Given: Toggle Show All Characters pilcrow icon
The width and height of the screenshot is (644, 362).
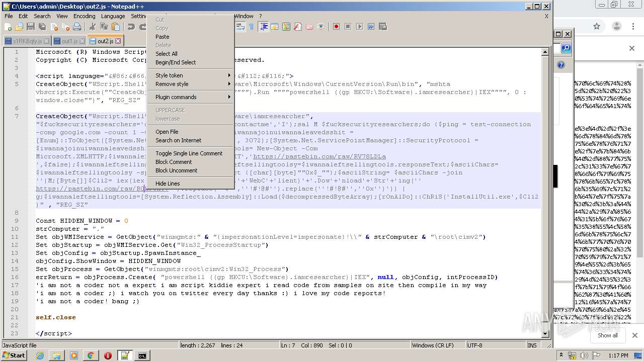Looking at the screenshot, I should pos(252,27).
